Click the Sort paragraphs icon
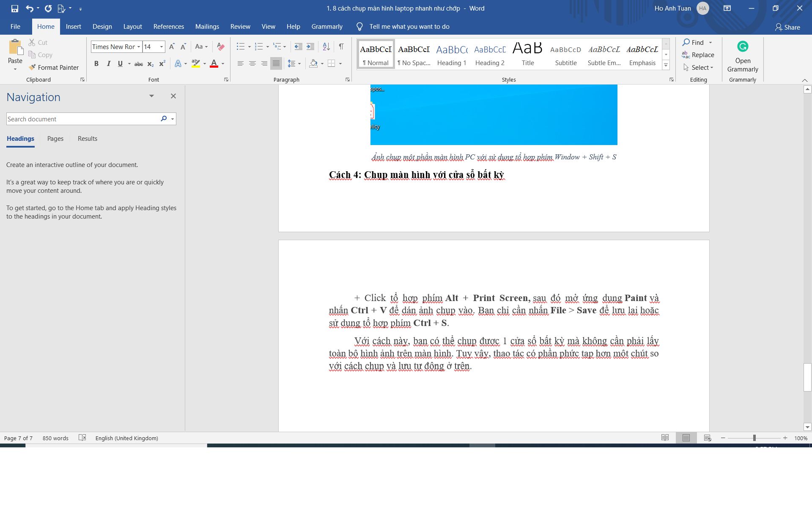The height and width of the screenshot is (526, 812). pyautogui.click(x=326, y=47)
